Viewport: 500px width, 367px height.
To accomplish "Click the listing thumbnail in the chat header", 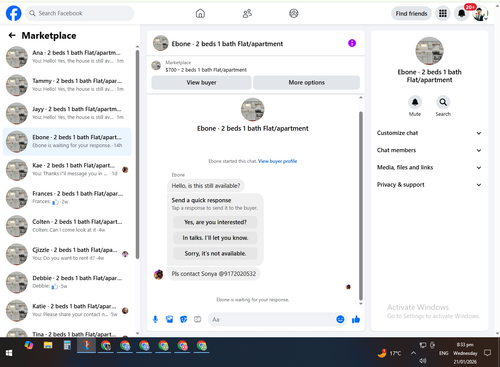I will click(x=161, y=43).
